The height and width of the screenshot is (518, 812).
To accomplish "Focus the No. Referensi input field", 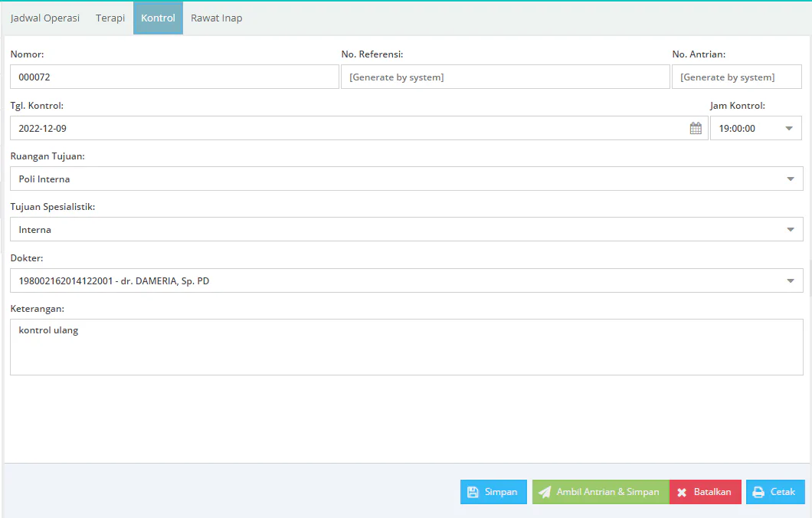I will coord(506,77).
